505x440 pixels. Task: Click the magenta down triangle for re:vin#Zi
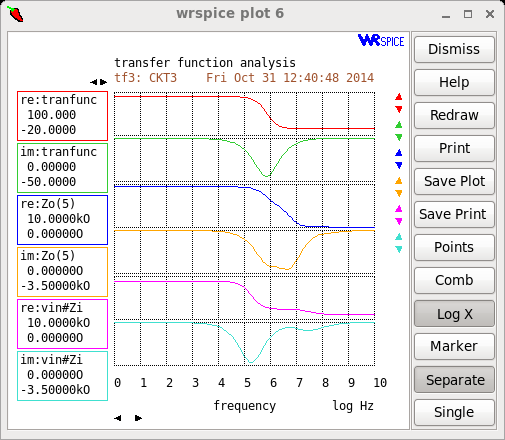[x=398, y=221]
